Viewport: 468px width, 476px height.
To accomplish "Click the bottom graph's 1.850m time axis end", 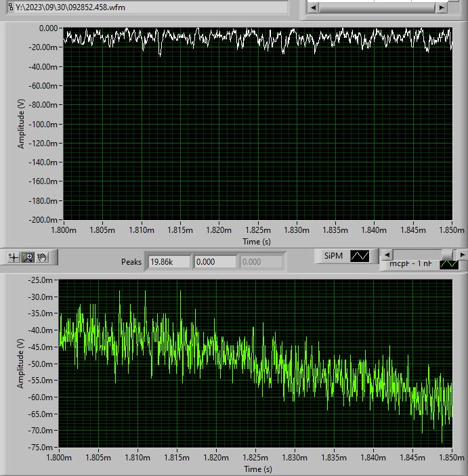I will click(451, 458).
